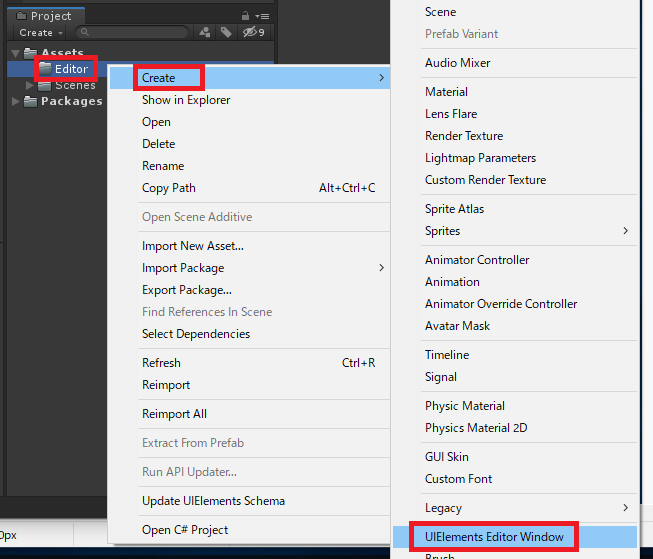Image resolution: width=653 pixels, height=559 pixels.
Task: Create a Signal asset
Action: (515, 377)
